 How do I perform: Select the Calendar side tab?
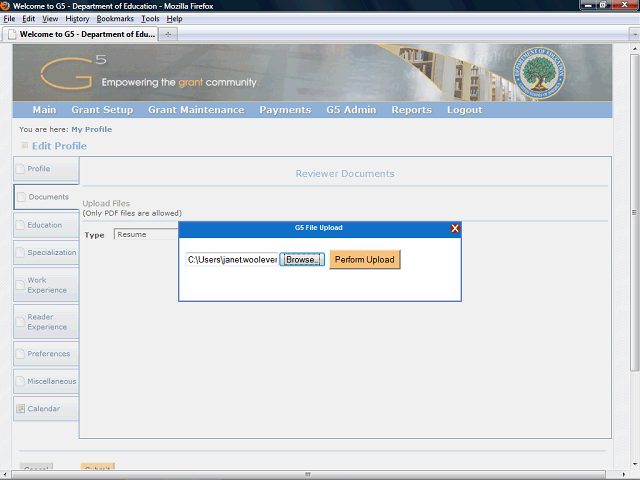coord(46,409)
